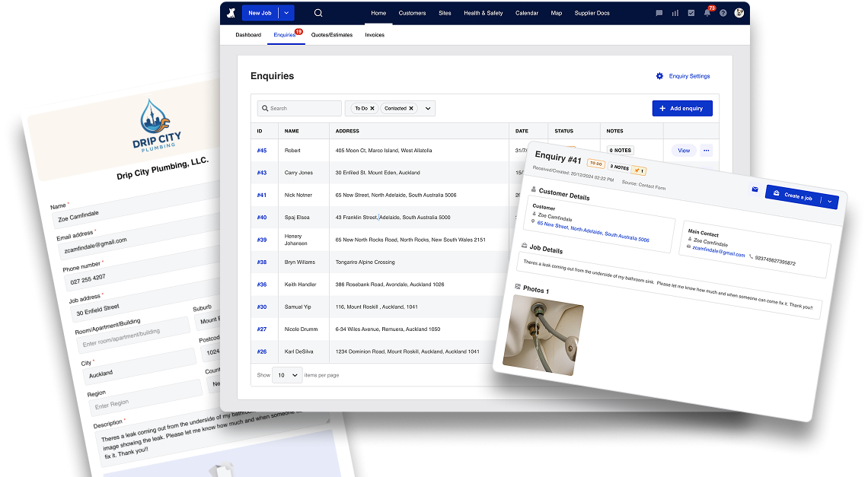Expand the New Job dropdown arrow
Screen dimensions: 868x477
click(x=286, y=13)
